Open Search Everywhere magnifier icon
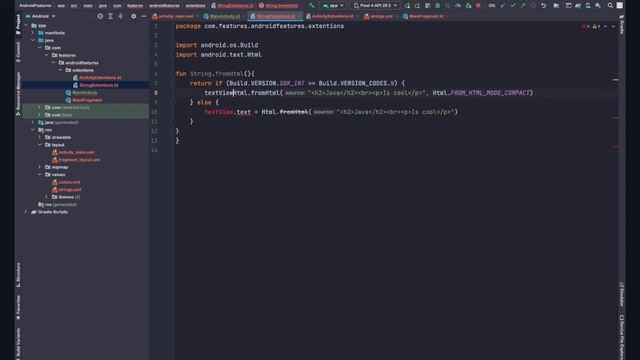 click(x=610, y=6)
